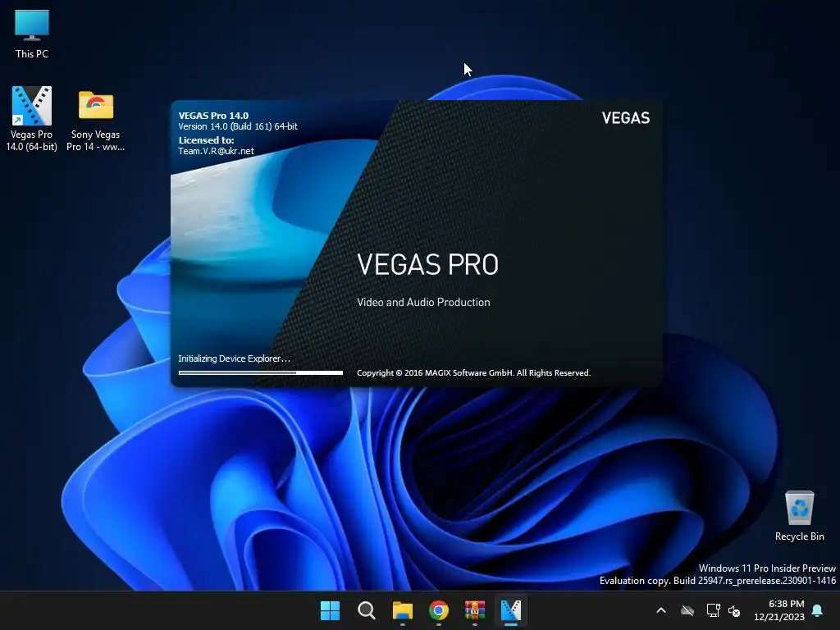
Task: Switch to Vegas Pro in the taskbar
Action: coord(510,610)
